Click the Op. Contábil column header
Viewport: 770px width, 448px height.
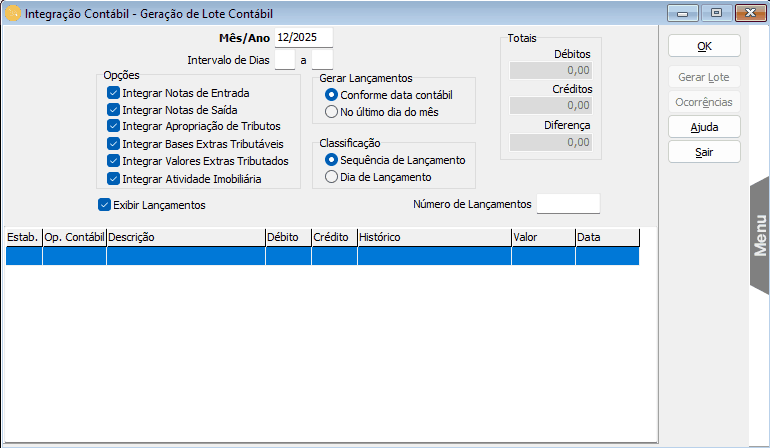[75, 237]
